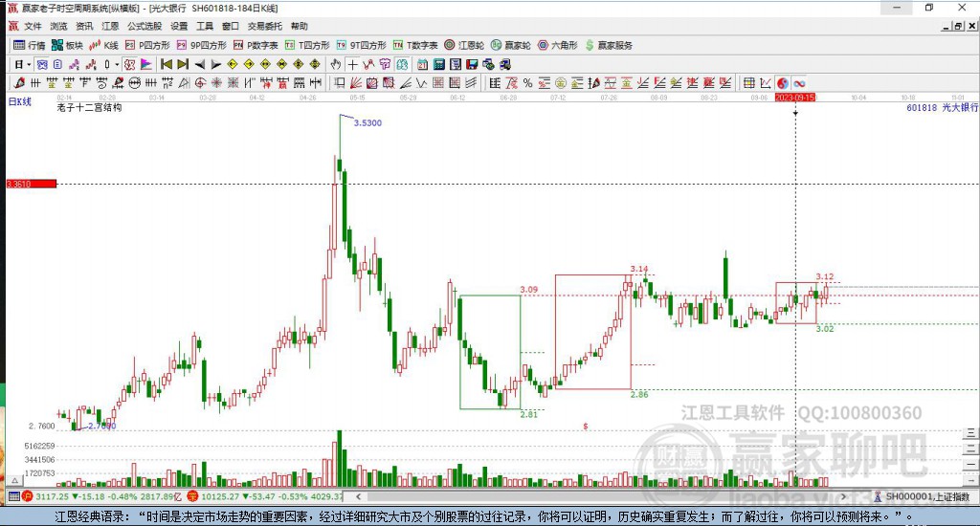Select the V-shaped zigzag line tool

(421, 83)
